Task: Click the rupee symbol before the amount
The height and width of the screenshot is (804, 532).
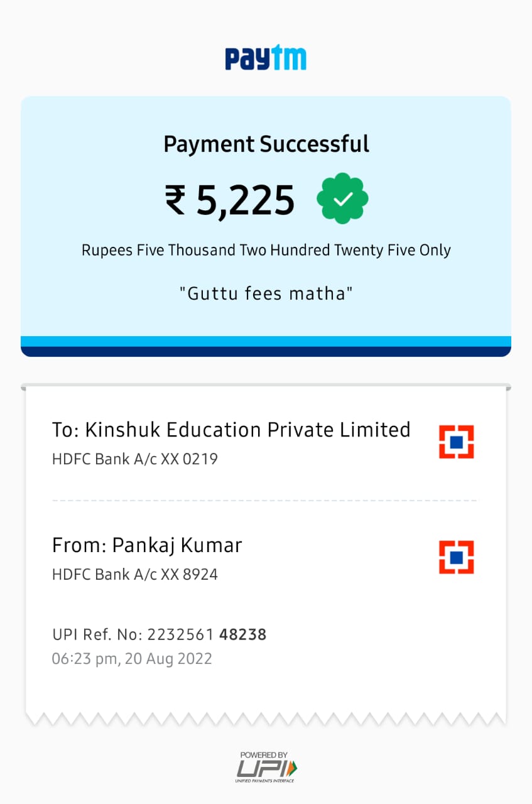Action: click(175, 201)
